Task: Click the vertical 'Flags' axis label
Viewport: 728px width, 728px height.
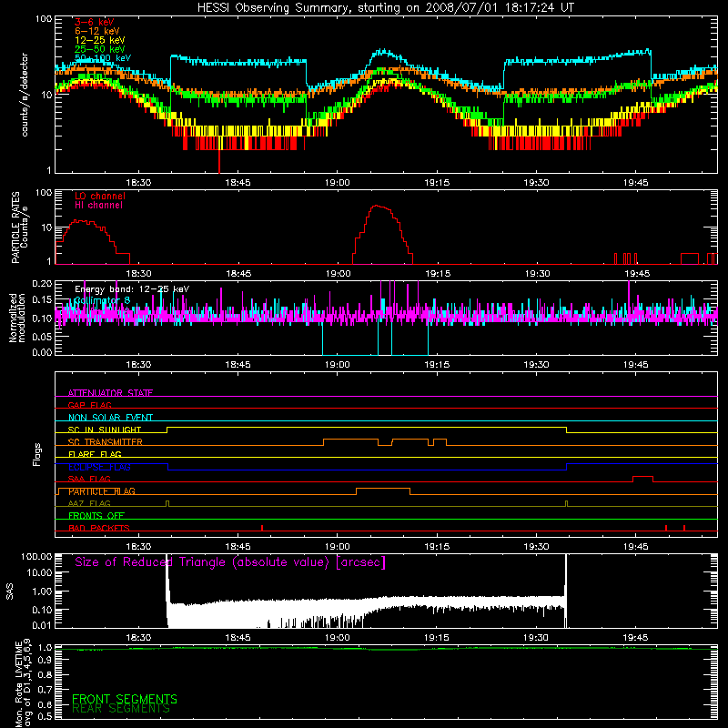Action: pyautogui.click(x=37, y=454)
